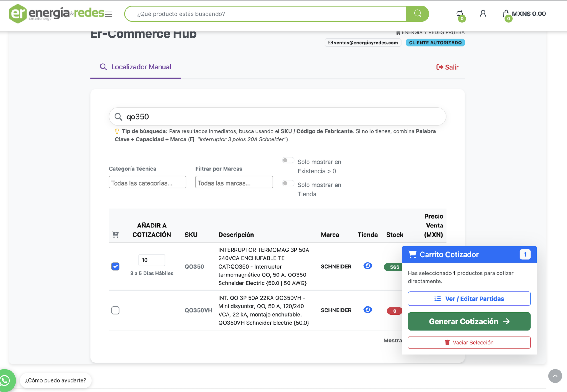Click the CLIENTE AUTORIZADO badge

click(x=435, y=43)
